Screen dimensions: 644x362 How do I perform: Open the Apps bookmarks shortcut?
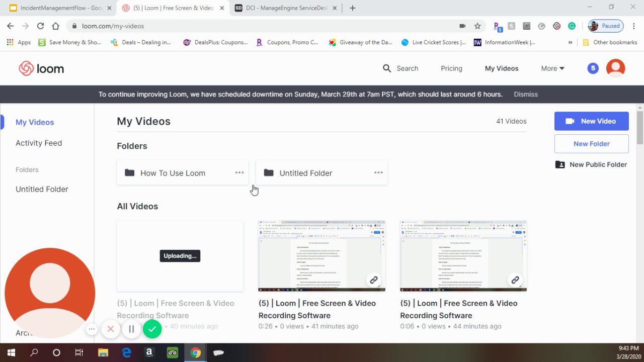[19, 42]
